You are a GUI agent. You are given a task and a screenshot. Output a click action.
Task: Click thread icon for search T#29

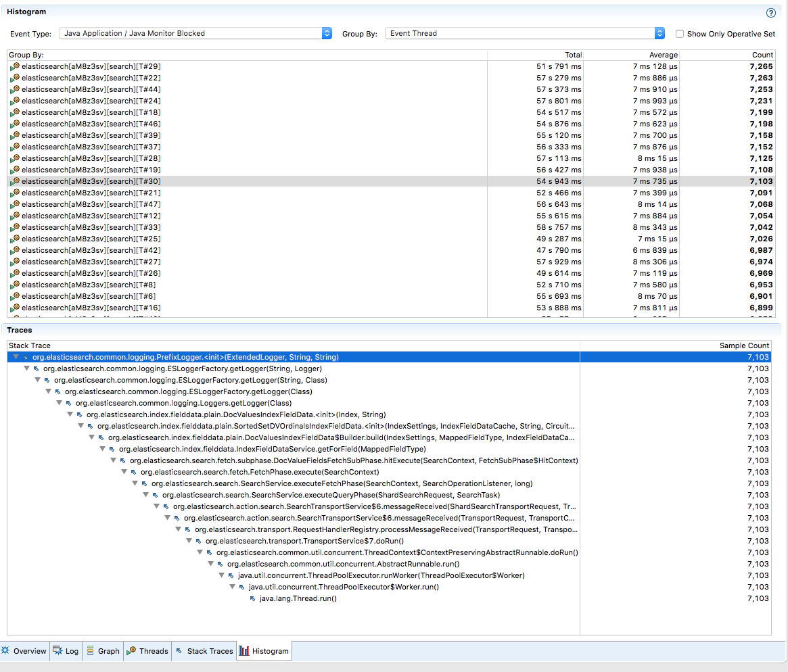(15, 66)
